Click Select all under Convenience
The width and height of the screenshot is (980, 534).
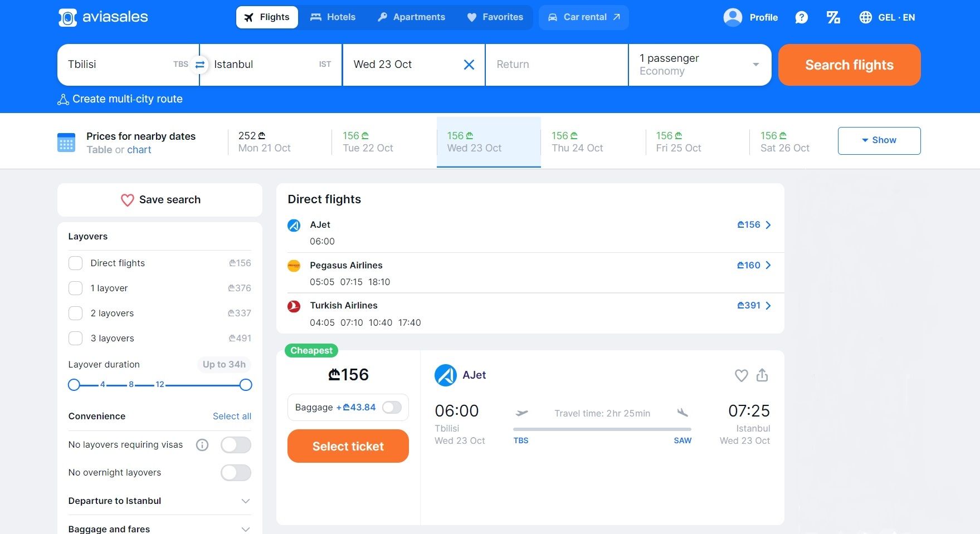pos(232,417)
